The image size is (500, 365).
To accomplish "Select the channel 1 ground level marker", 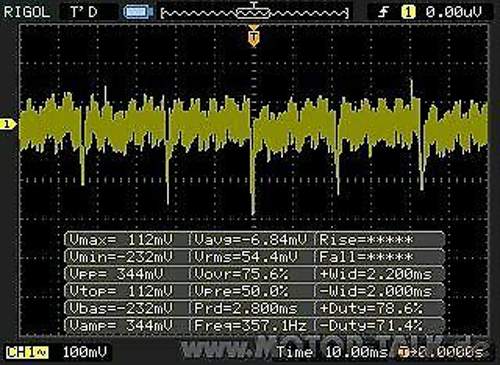I will (x=7, y=124).
